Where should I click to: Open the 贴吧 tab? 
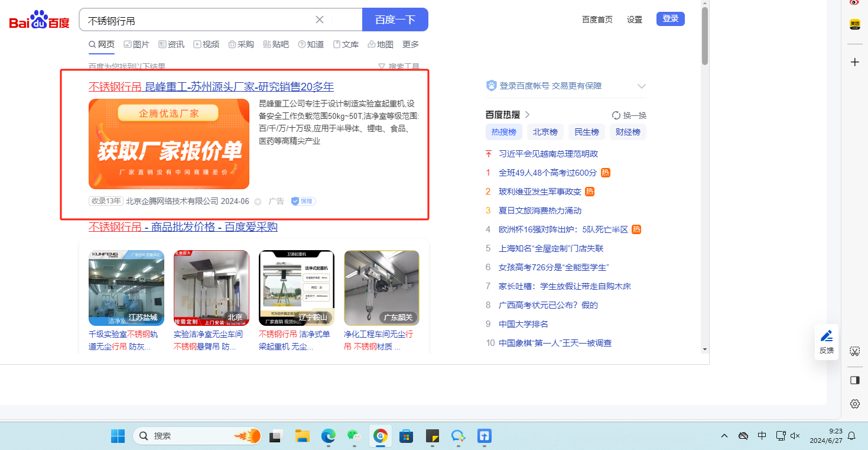[x=276, y=44]
